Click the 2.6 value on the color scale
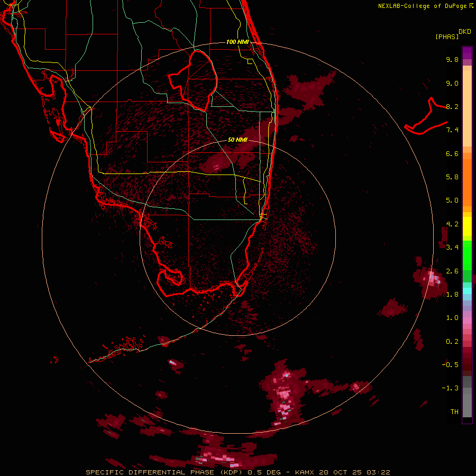 coord(452,271)
